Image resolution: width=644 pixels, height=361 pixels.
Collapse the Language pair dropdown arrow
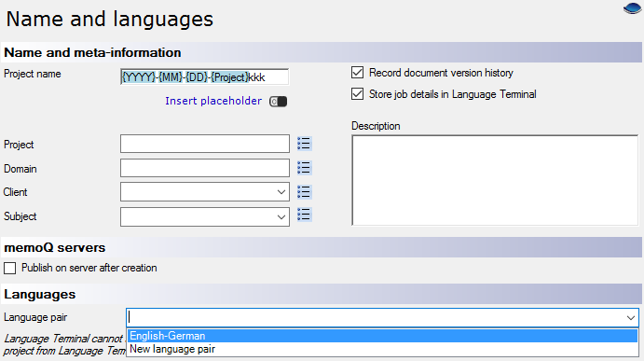pos(631,318)
